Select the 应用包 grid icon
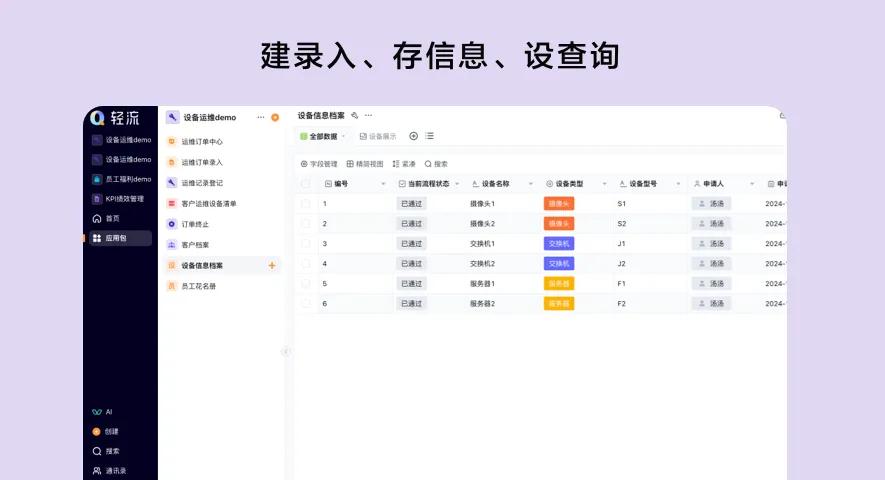 pos(97,238)
